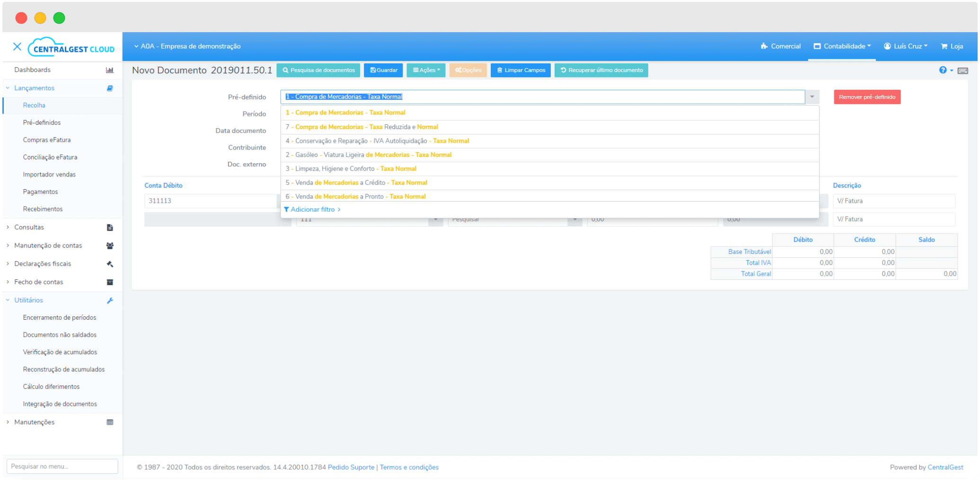Toggle the Pré-definido dropdown arrow

click(x=812, y=97)
